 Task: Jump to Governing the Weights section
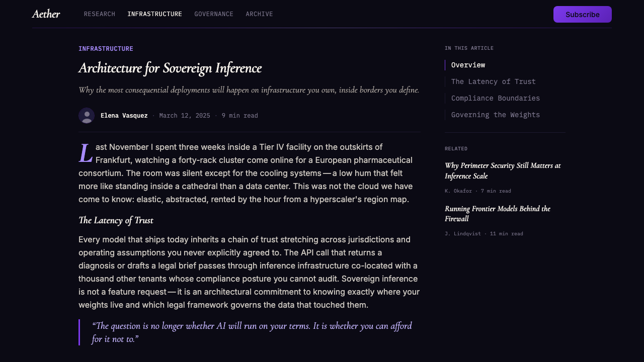coord(496,115)
